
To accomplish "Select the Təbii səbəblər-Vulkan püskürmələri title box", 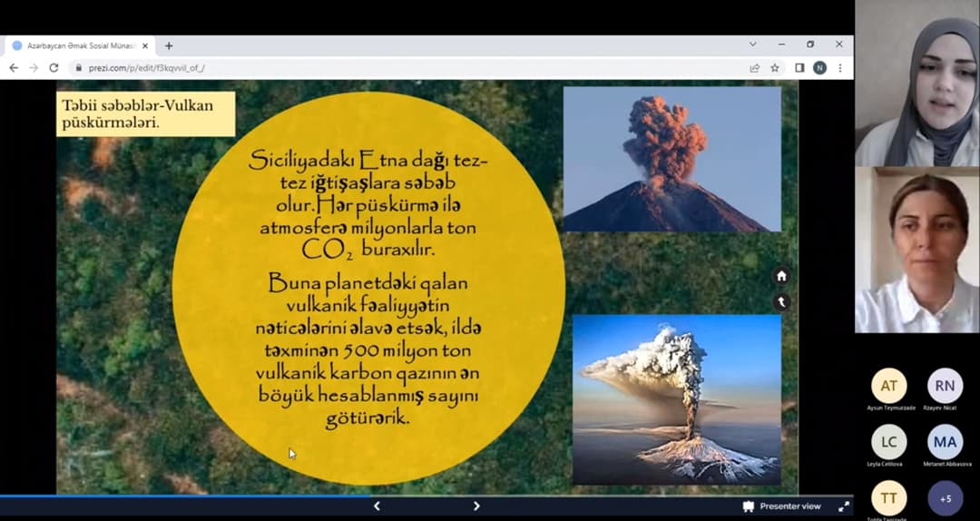I will tap(145, 113).
